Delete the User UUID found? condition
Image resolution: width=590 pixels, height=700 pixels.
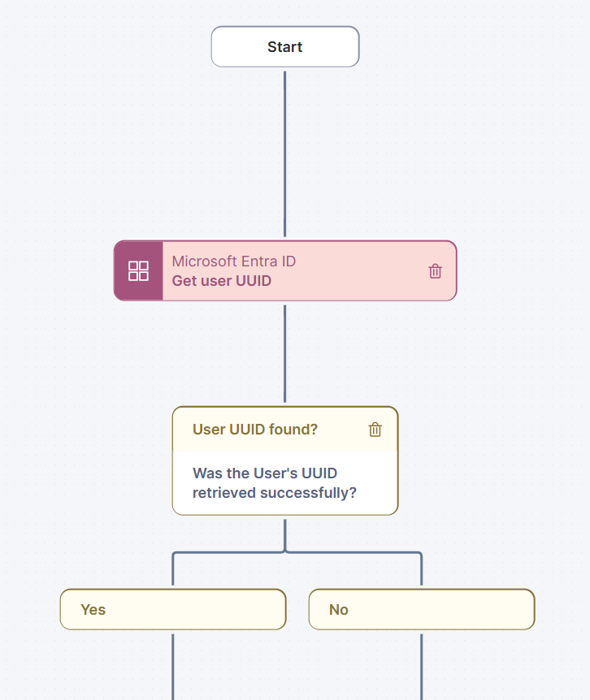375,430
